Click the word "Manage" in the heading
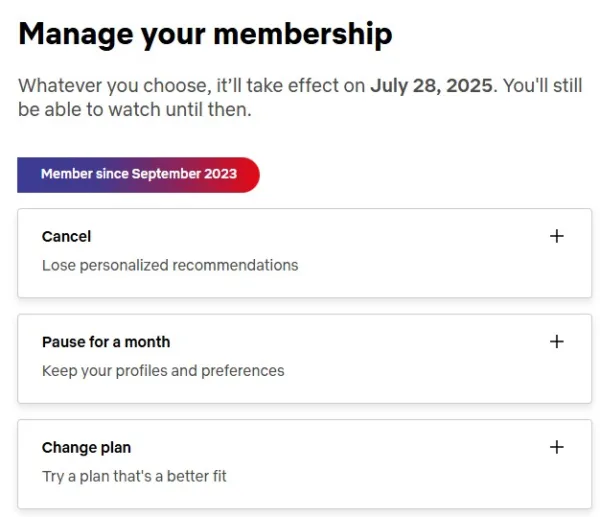This screenshot has width=600, height=517. (77, 34)
